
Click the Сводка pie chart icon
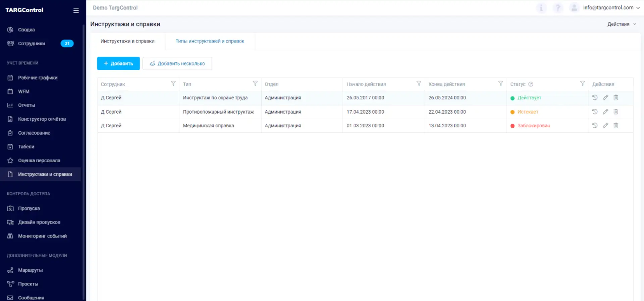10,30
